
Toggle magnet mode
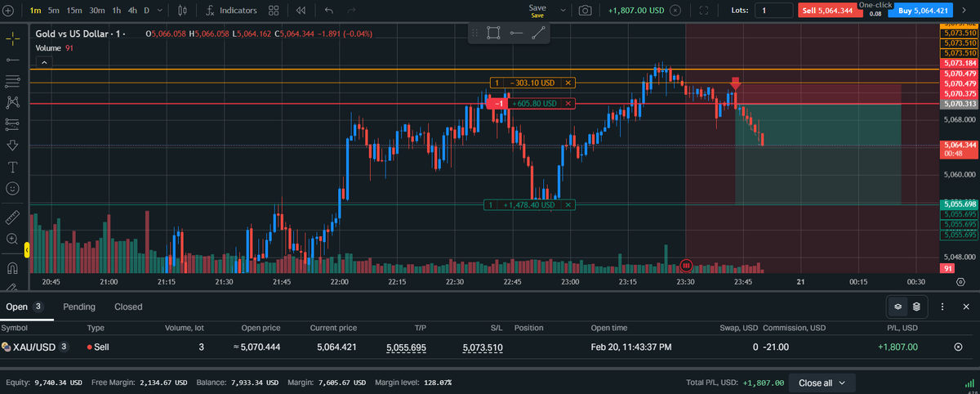coord(12,268)
